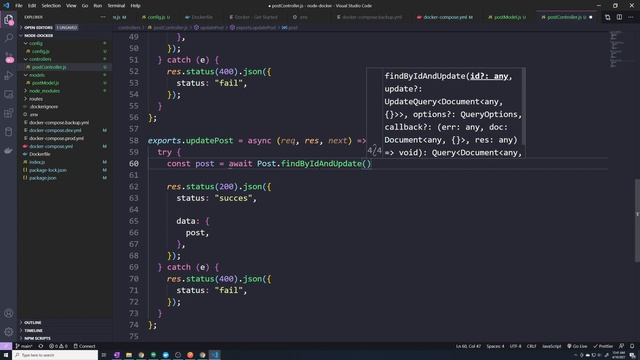
Task: Expand the Timeline section
Action: [33, 330]
